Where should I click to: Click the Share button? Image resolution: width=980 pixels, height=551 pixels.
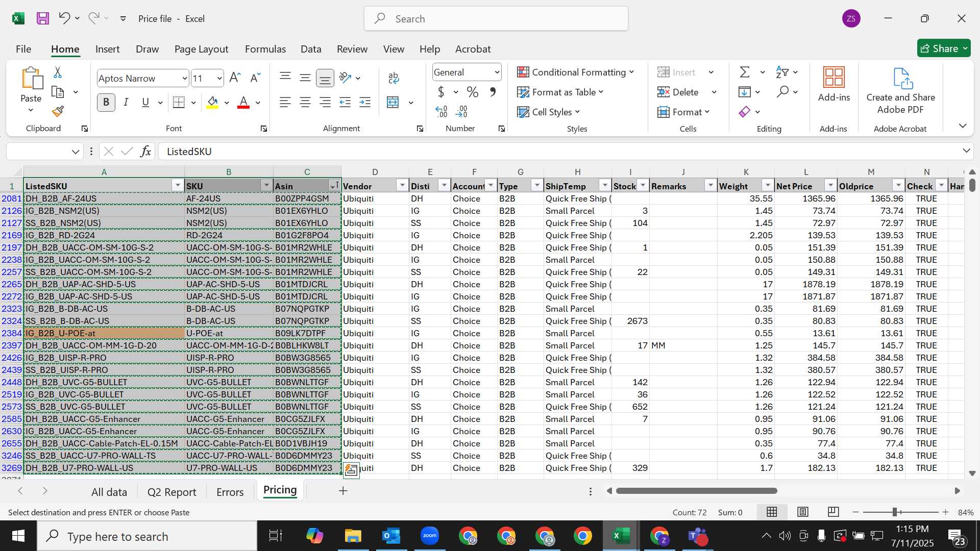[x=944, y=48]
